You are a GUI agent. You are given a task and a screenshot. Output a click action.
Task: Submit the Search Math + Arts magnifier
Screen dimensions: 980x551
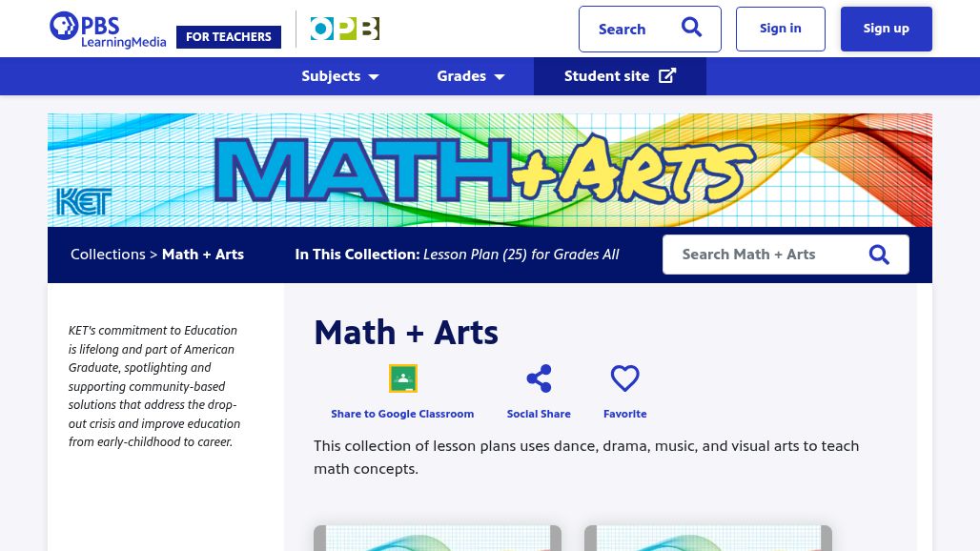click(879, 255)
